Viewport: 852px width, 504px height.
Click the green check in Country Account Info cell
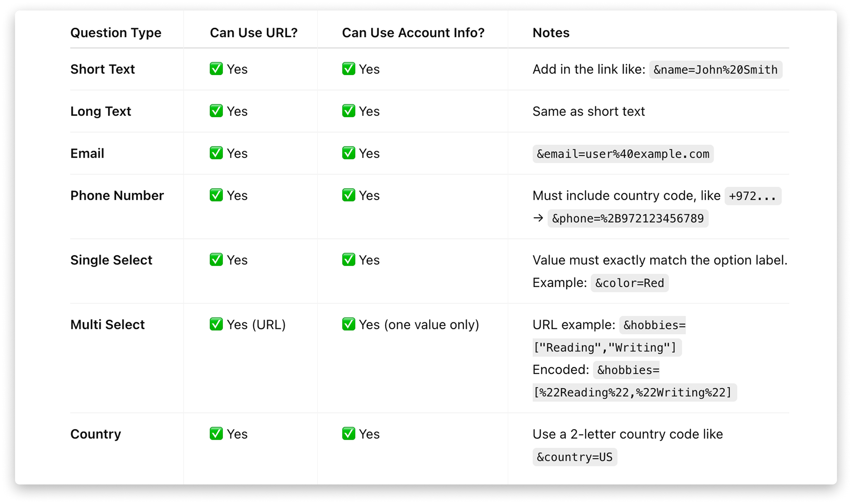point(348,433)
